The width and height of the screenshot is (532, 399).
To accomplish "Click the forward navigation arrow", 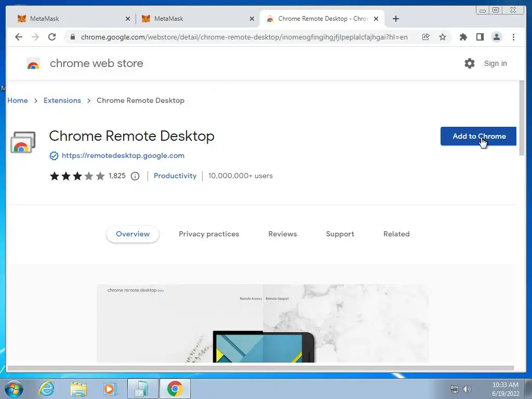I will pyautogui.click(x=35, y=37).
